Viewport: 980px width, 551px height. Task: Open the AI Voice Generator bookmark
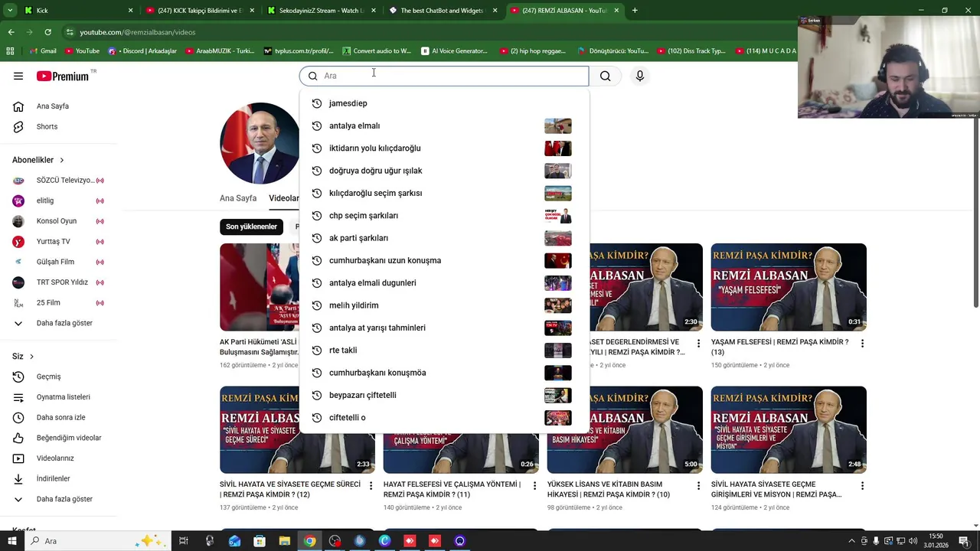(454, 51)
